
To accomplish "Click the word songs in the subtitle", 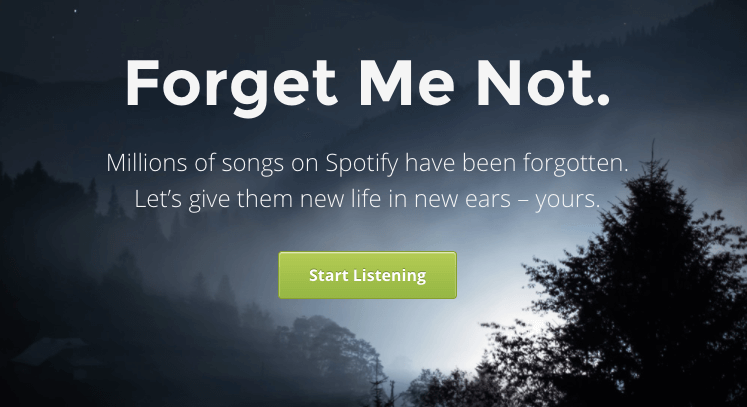I will pos(253,164).
